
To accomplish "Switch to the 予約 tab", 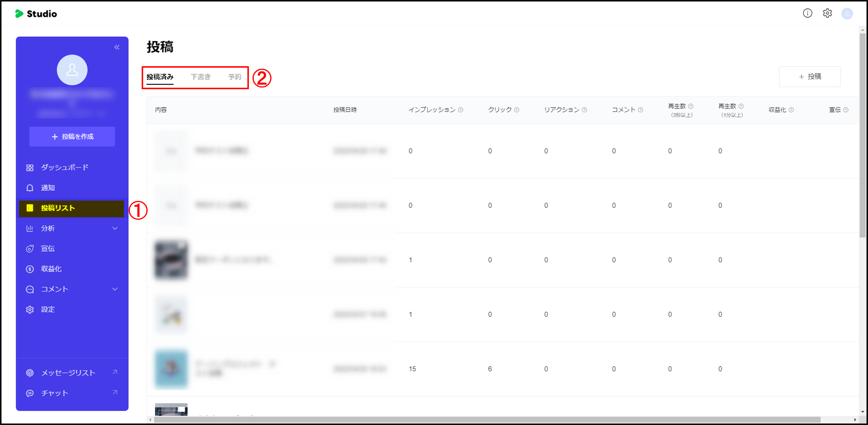I will tap(234, 77).
